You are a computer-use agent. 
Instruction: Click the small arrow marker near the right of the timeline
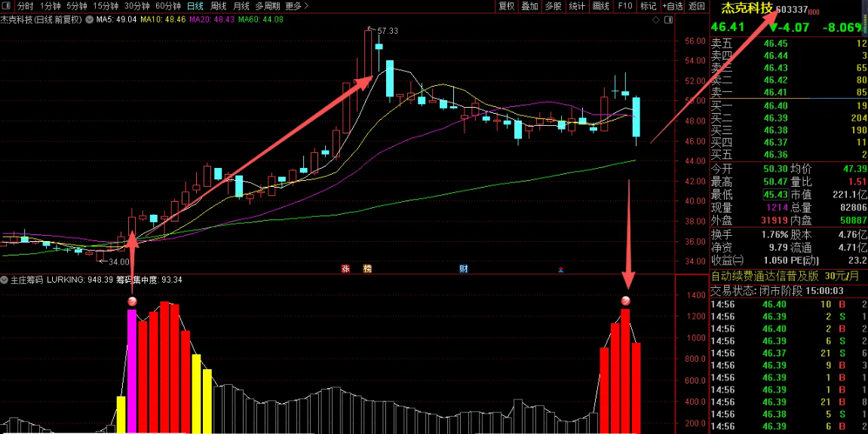(x=560, y=269)
